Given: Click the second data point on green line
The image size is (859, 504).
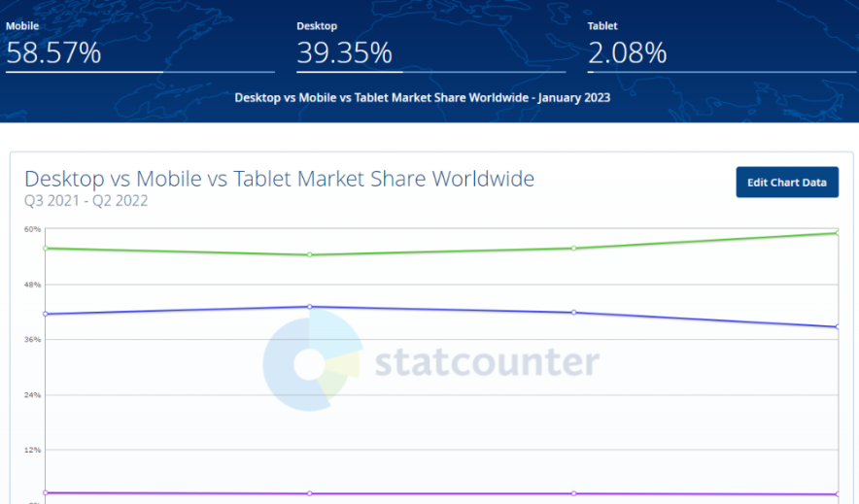Looking at the screenshot, I should (309, 254).
